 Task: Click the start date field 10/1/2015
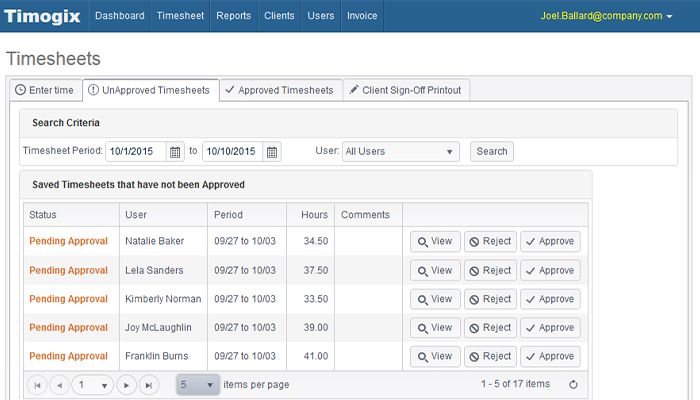(136, 152)
